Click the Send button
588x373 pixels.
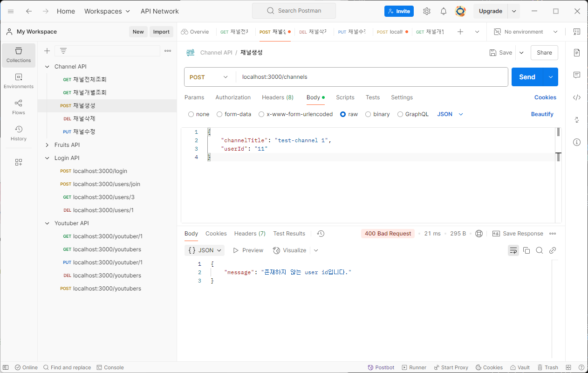click(x=527, y=77)
